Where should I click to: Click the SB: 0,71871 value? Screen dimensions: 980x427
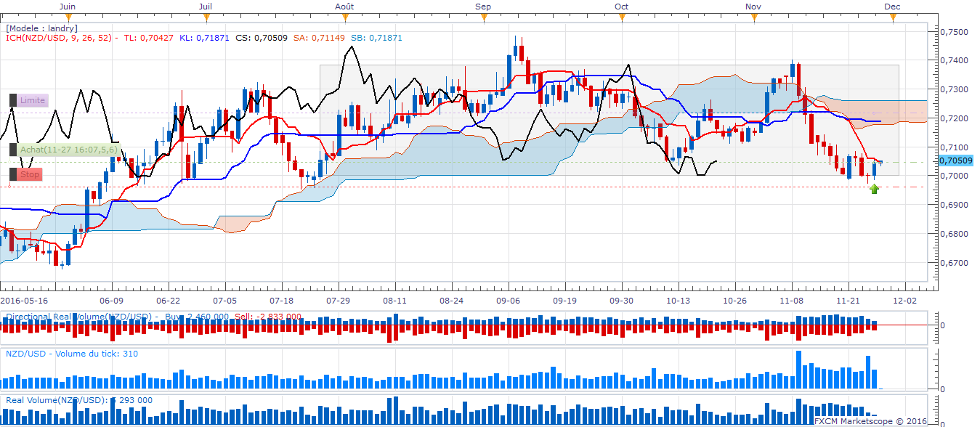376,37
